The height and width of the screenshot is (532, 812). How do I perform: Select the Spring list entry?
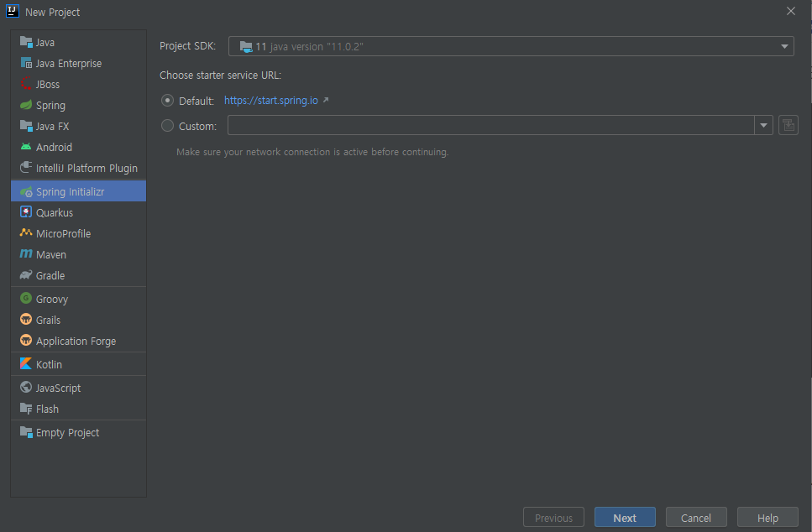[79, 105]
